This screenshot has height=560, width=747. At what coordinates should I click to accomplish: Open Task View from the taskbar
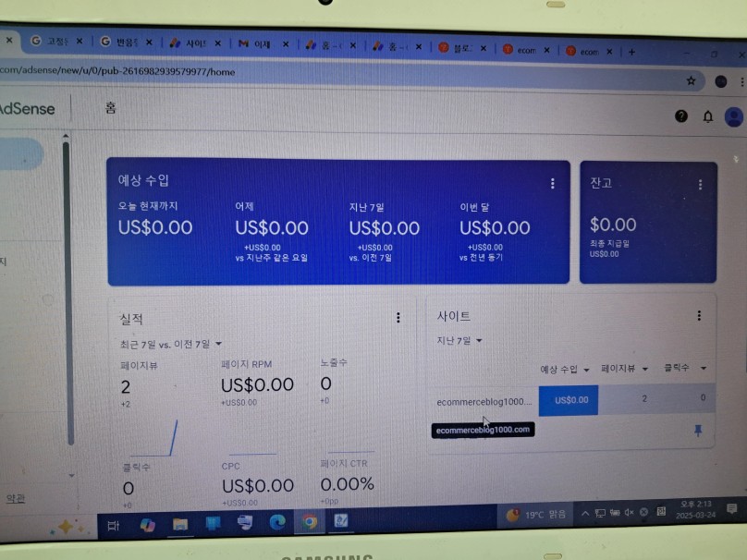click(114, 526)
